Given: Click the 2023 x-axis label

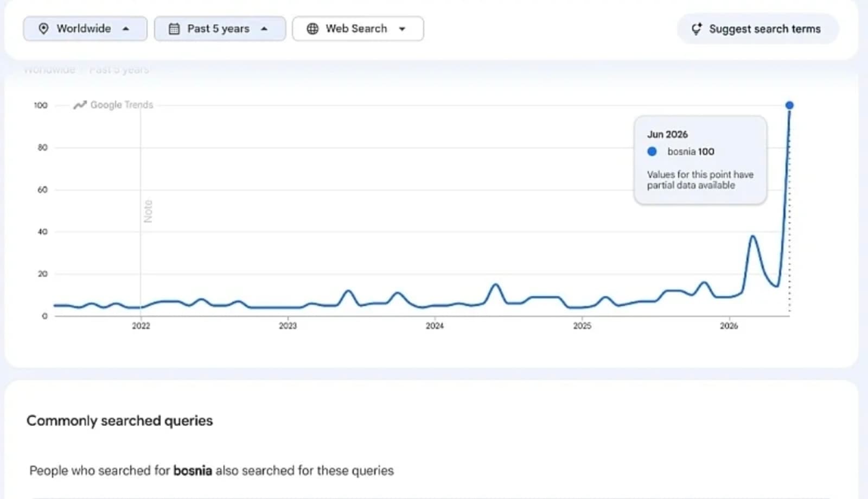Looking at the screenshot, I should [x=288, y=326].
